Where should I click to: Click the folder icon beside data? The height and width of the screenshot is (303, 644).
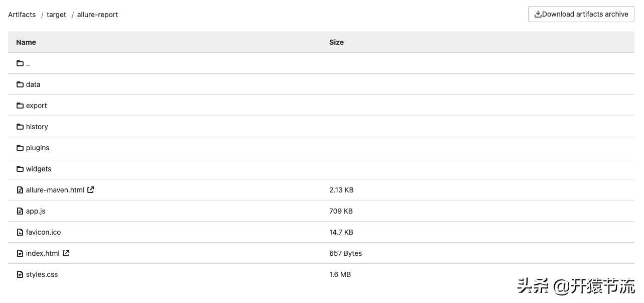click(20, 84)
